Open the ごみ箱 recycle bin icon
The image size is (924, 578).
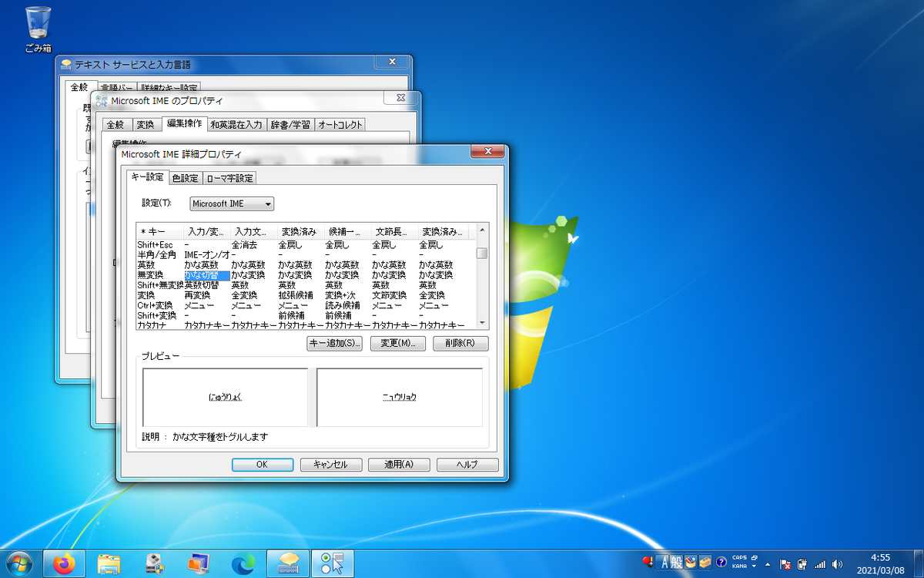(38, 29)
